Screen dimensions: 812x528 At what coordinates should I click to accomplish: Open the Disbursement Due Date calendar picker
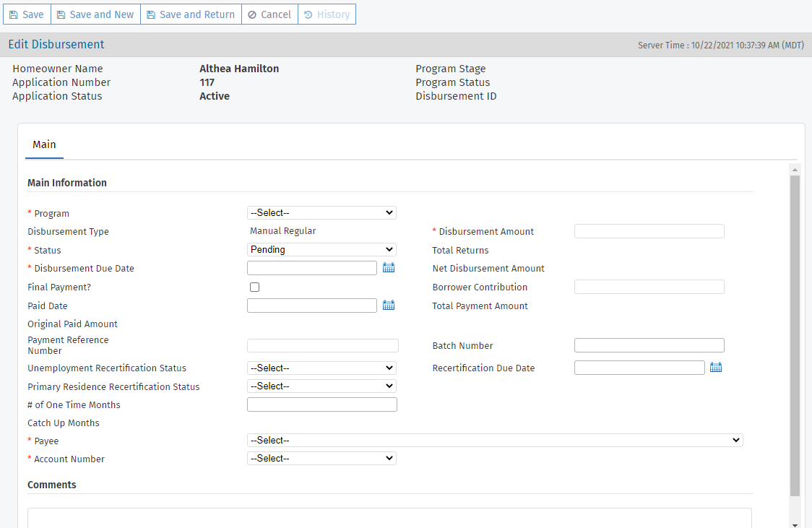click(x=389, y=267)
